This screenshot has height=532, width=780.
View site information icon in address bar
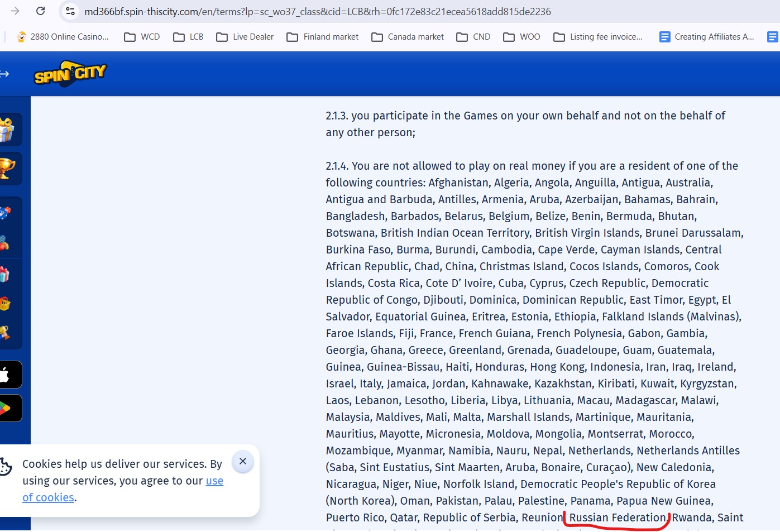(x=70, y=11)
